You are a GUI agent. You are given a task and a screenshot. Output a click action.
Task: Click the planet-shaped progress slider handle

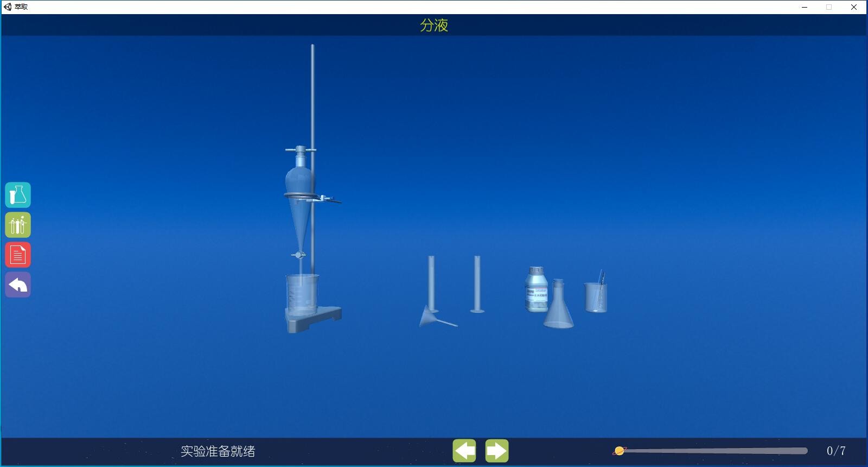619,451
